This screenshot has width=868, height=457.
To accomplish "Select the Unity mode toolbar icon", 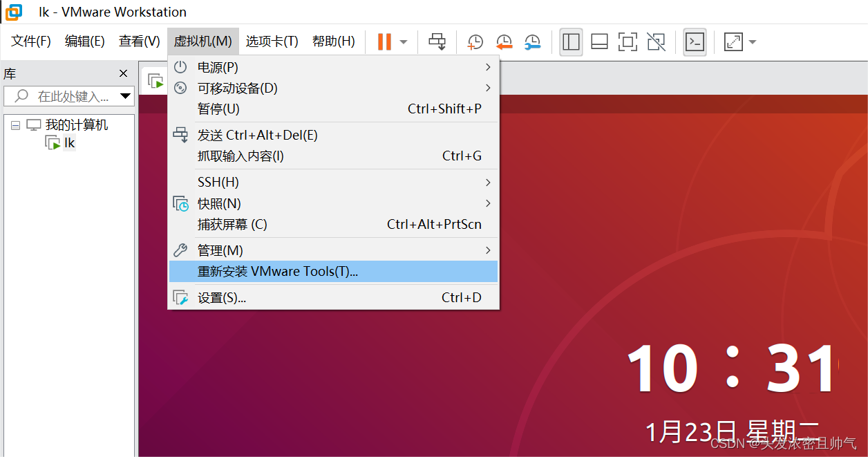I will click(x=655, y=42).
